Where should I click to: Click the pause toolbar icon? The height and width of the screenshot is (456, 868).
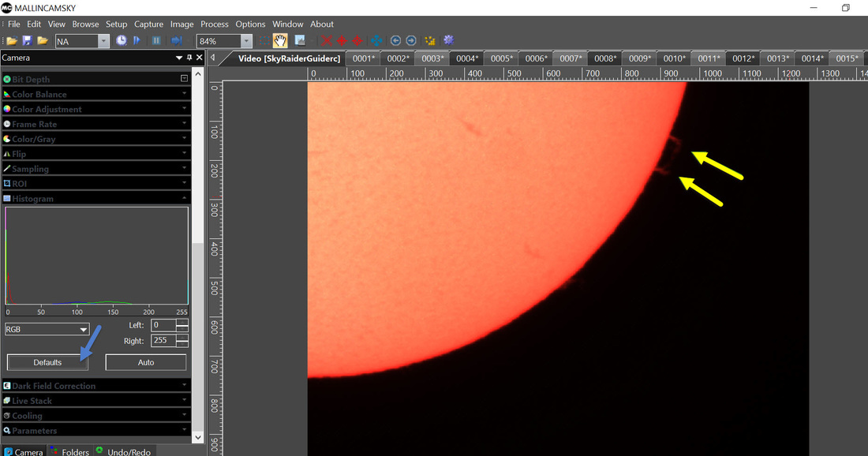[x=157, y=40]
